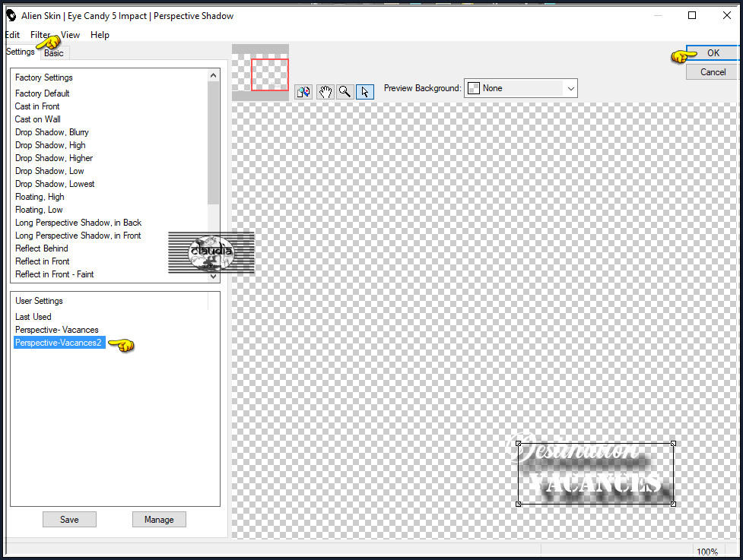Select Drop Shadow, Higher preset
The image size is (743, 560).
tap(54, 157)
